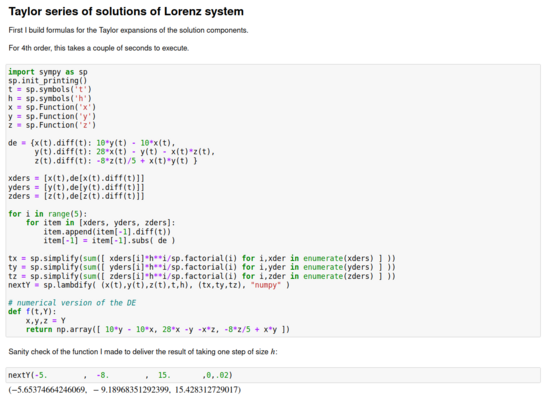Viewport: 546px width, 400px height.
Task: Click the "for i in range(5):" line
Action: pos(48,214)
